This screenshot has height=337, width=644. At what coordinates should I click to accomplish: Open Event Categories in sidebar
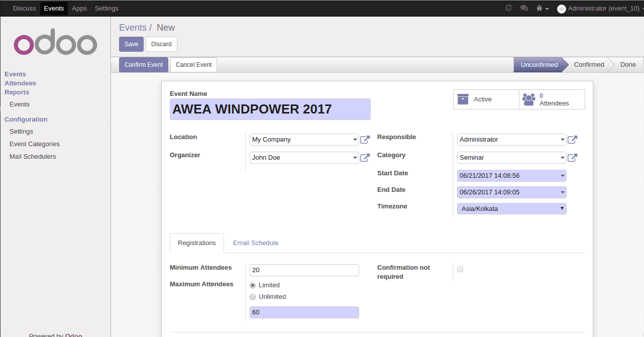click(35, 144)
